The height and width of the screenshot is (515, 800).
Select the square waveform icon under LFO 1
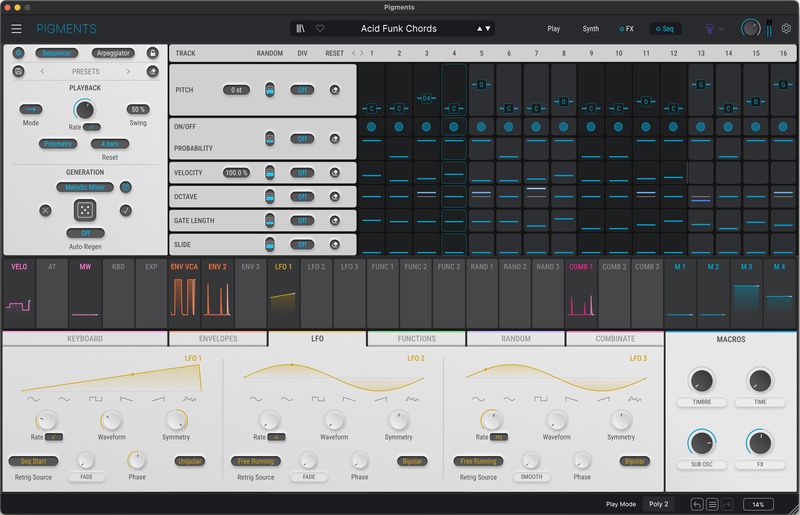pyautogui.click(x=95, y=399)
